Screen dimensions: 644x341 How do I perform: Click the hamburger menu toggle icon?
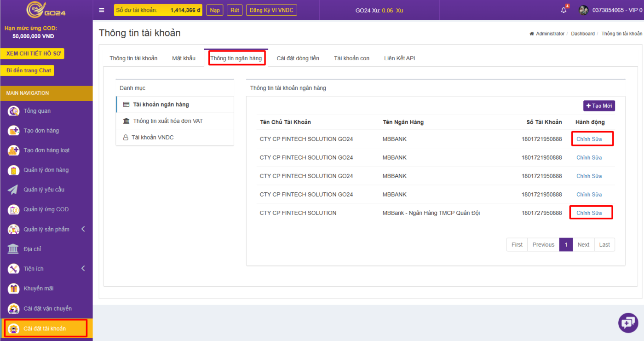(x=102, y=10)
